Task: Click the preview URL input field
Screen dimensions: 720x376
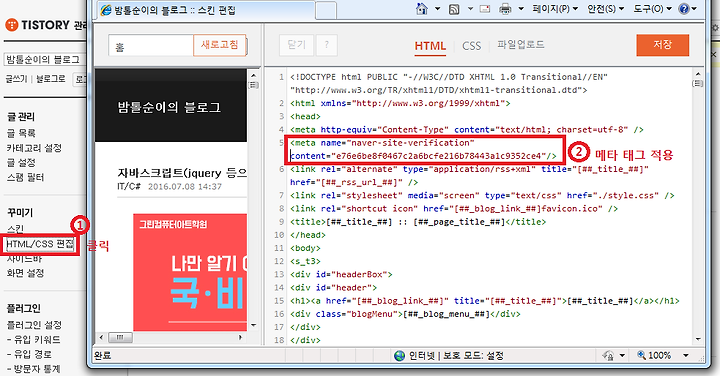Action: pos(151,46)
